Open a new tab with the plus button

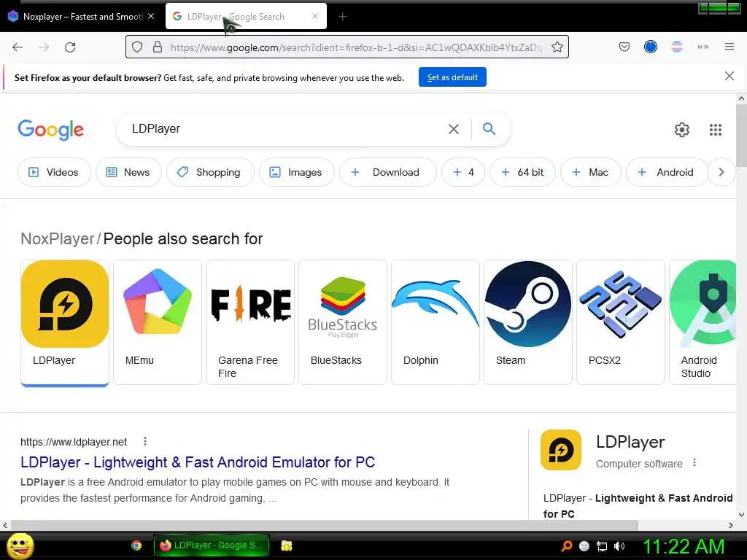tap(342, 17)
